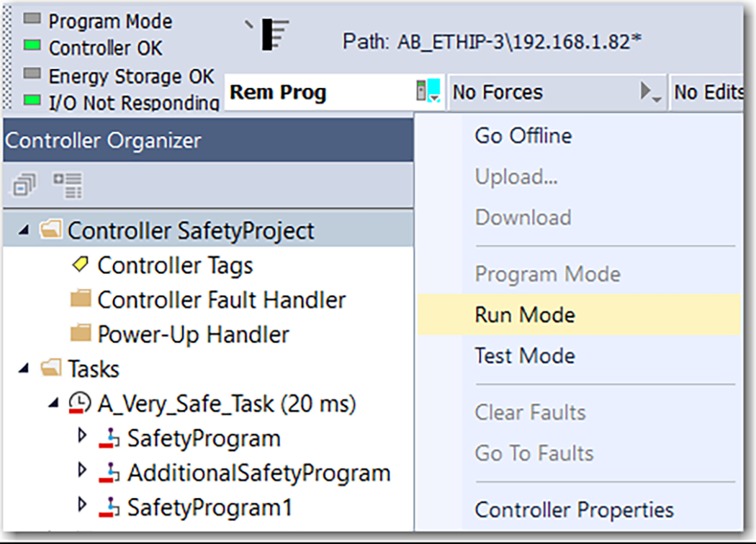Viewport: 756px width, 544px height.
Task: Choose Test Mode in the menu
Action: 524,355
